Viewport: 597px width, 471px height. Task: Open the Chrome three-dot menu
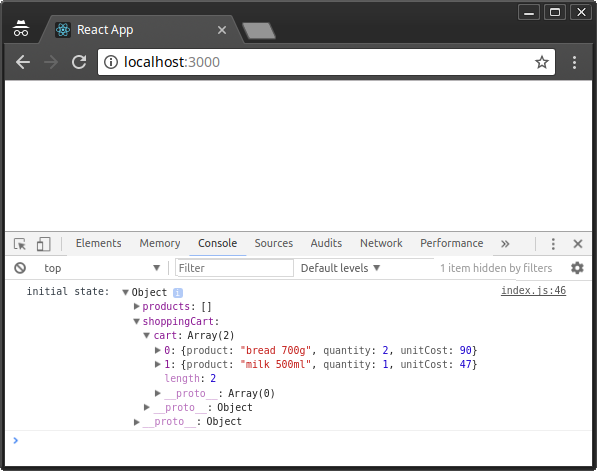(x=574, y=62)
